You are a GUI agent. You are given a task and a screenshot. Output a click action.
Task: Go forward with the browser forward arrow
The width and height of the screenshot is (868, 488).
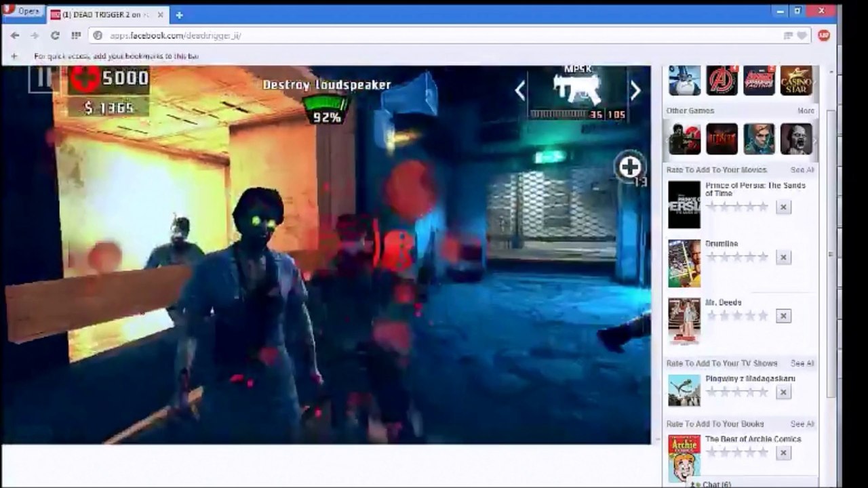click(35, 35)
